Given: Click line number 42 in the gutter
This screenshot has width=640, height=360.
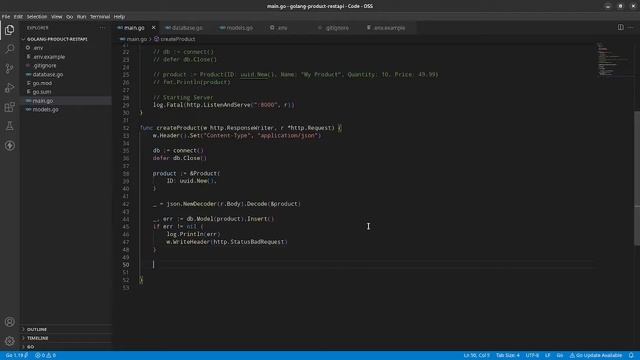Looking at the screenshot, I should 126,204.
